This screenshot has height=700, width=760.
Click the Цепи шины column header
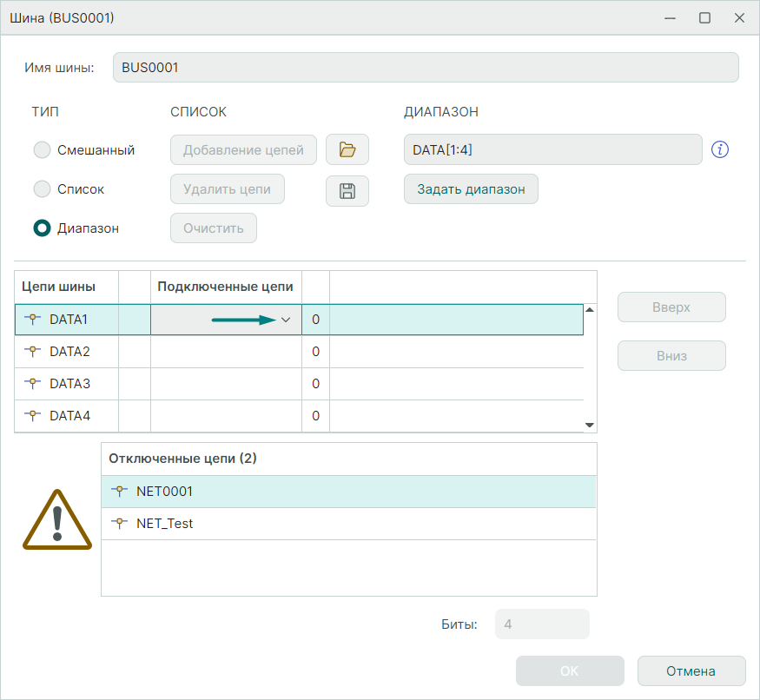[x=59, y=287]
